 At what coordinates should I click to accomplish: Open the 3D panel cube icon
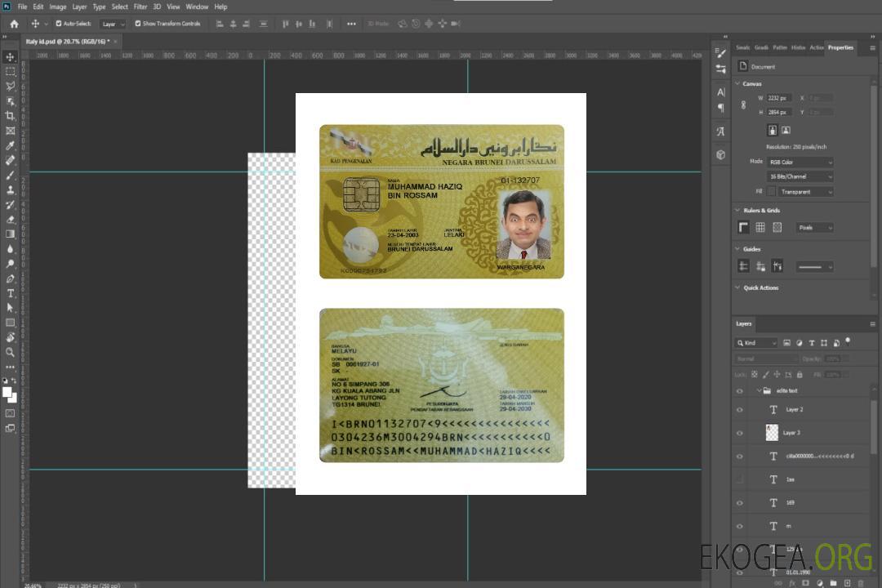point(721,154)
